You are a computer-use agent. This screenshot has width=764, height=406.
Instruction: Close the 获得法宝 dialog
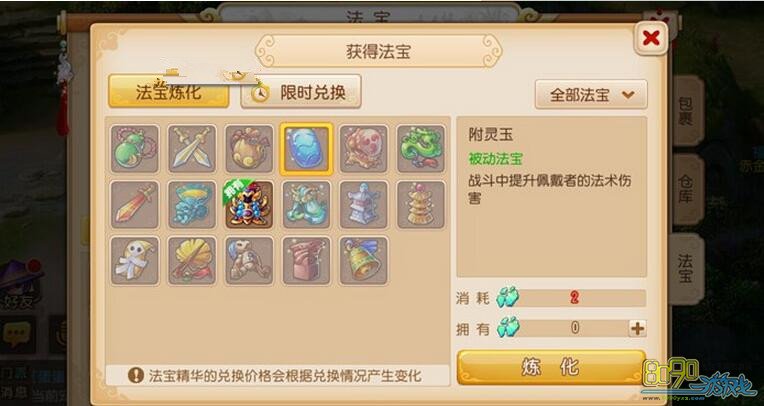tap(651, 38)
